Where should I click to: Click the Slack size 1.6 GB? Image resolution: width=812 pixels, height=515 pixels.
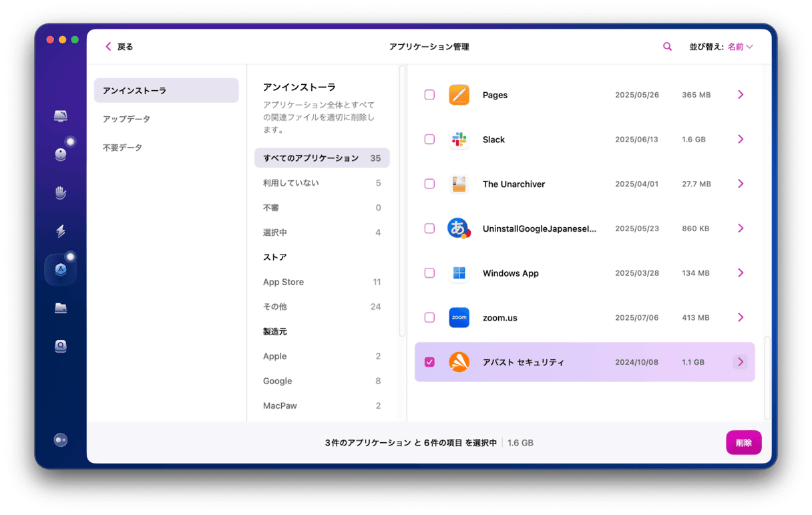pyautogui.click(x=693, y=140)
